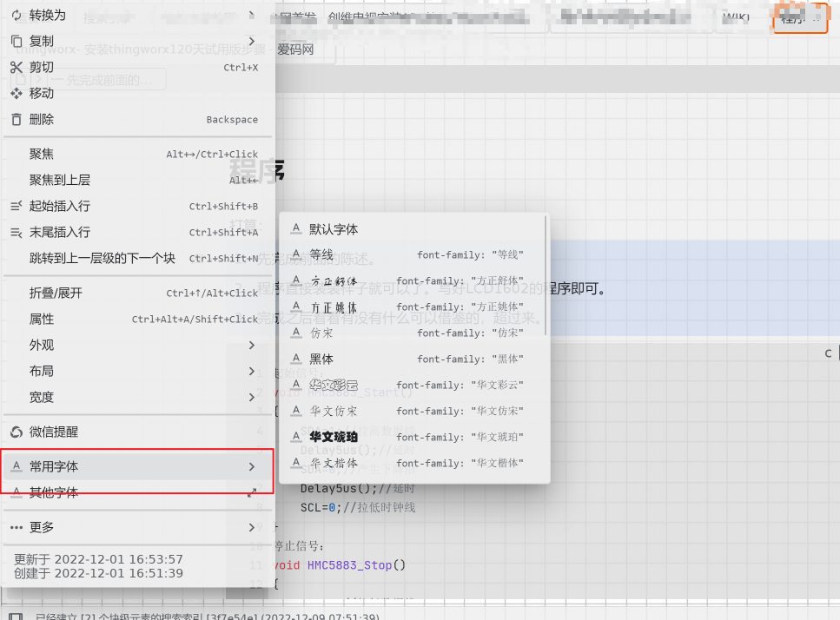Screen dimensions: 840x620
Task: Open 属性 attributes entry
Action: tap(138, 319)
